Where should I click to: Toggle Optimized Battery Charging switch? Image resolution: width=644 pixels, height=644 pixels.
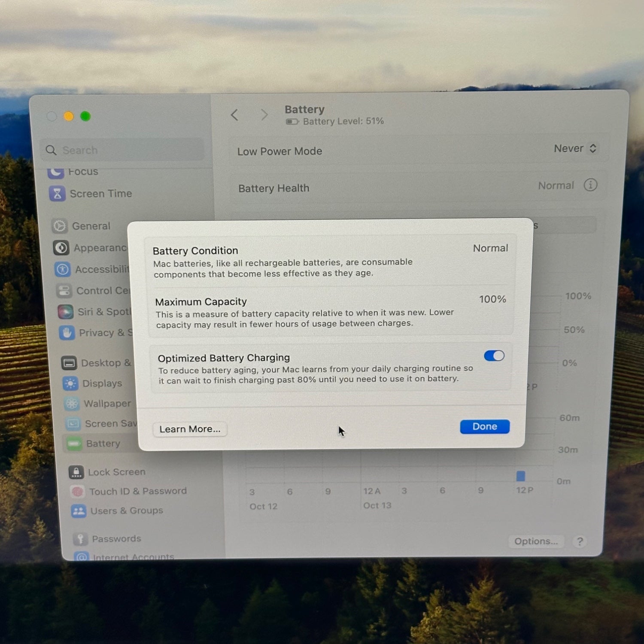click(494, 356)
